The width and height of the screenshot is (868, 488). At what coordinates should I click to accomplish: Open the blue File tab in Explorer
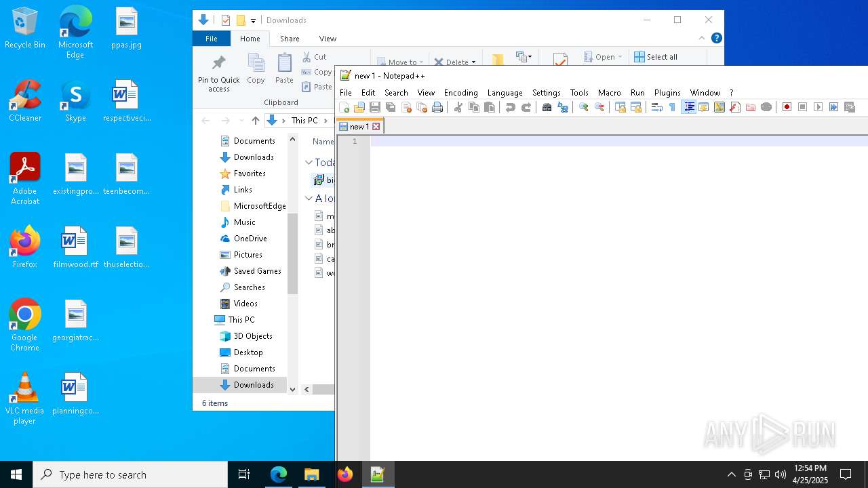(x=212, y=39)
